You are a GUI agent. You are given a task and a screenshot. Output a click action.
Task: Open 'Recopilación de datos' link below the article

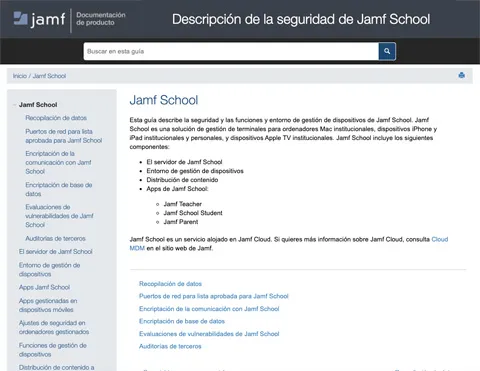(x=170, y=284)
